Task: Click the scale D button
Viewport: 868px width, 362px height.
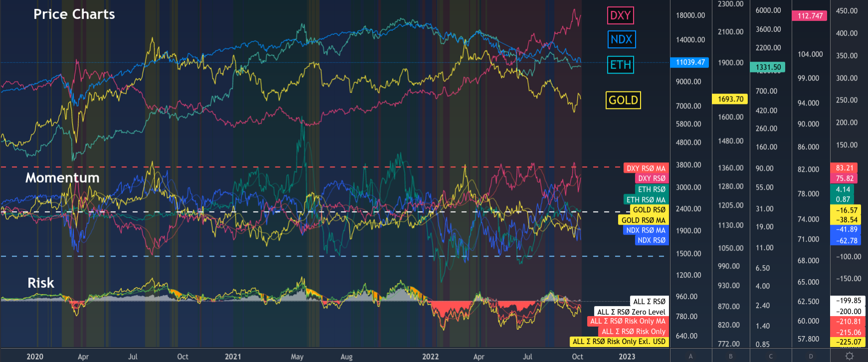Action: [810, 356]
